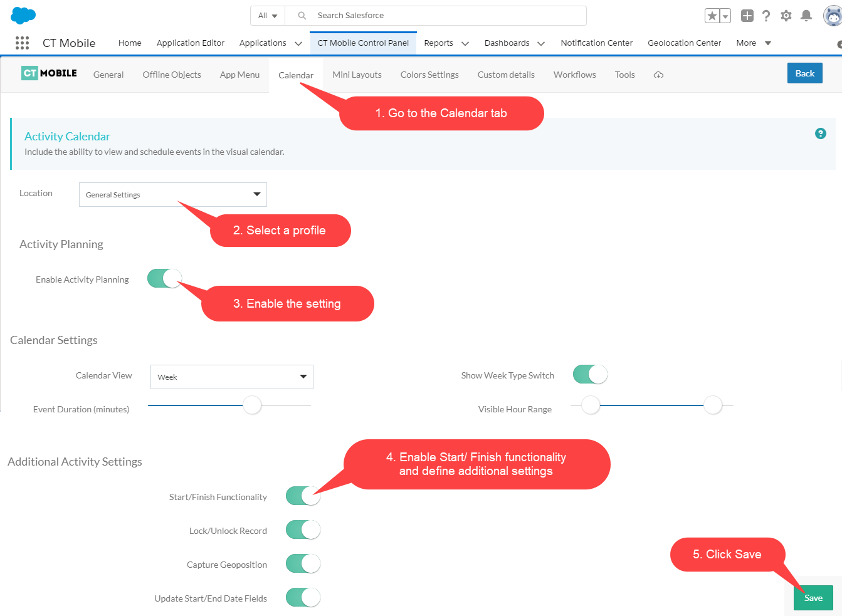Screen dimensions: 842x616
Task: Disable the Show Week Type Switch toggle
Action: click(590, 374)
